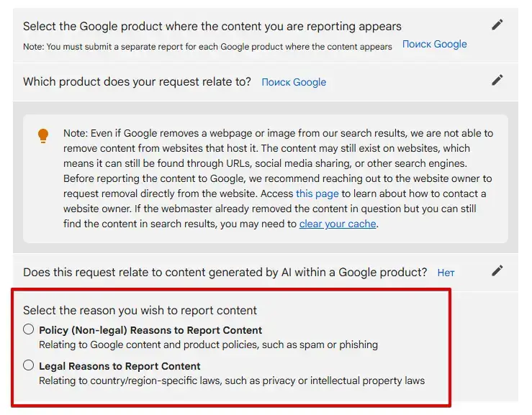Select the Legal Reasons radio button
532x415 pixels.
click(29, 365)
